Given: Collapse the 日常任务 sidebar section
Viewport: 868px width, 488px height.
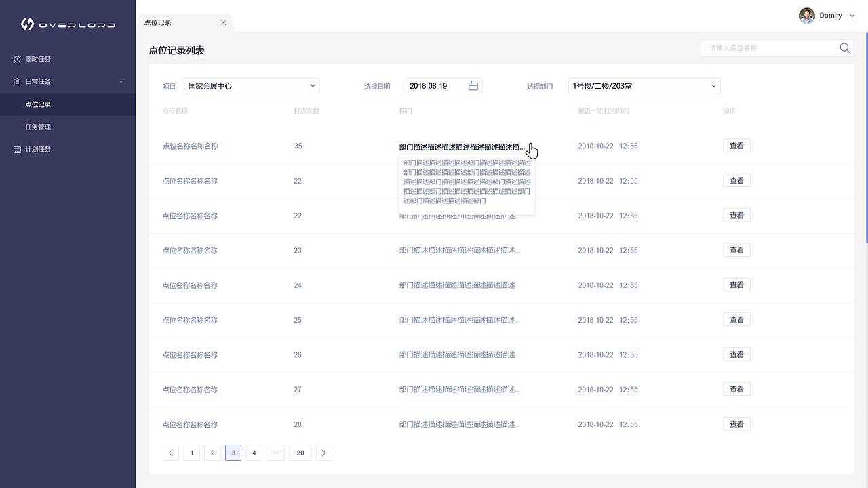Looking at the screenshot, I should click(x=121, y=81).
